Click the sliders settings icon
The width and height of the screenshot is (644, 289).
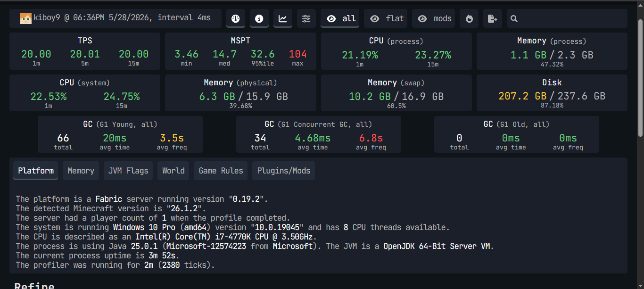tap(306, 19)
